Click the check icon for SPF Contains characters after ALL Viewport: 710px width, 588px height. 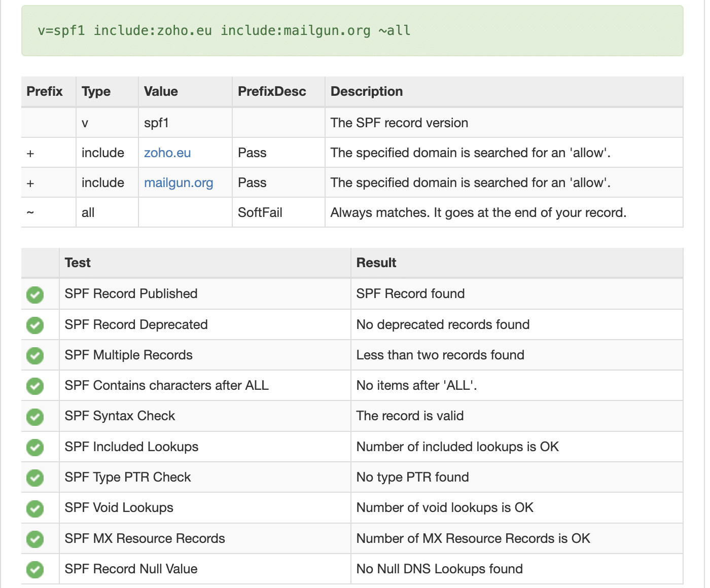[x=35, y=386]
